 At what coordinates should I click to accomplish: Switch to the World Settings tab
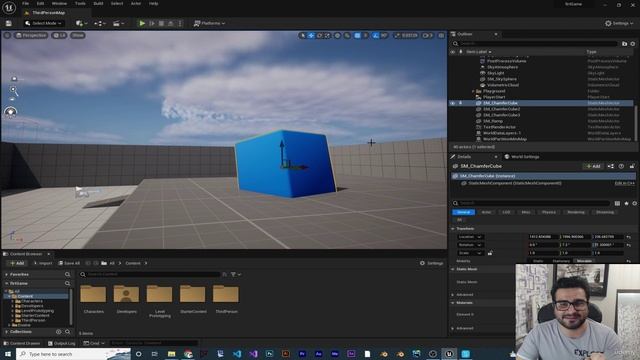pos(522,157)
